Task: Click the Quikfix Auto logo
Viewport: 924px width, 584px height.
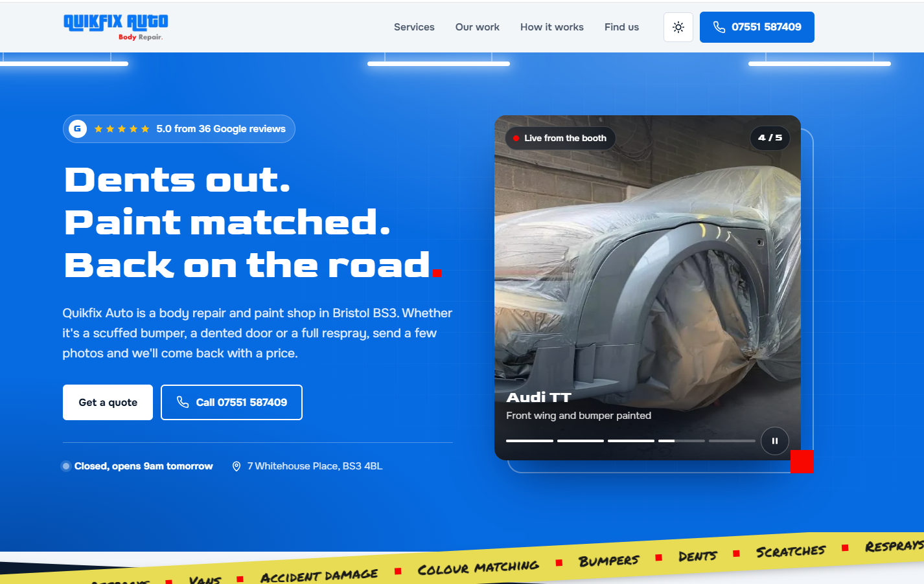Action: (x=115, y=27)
